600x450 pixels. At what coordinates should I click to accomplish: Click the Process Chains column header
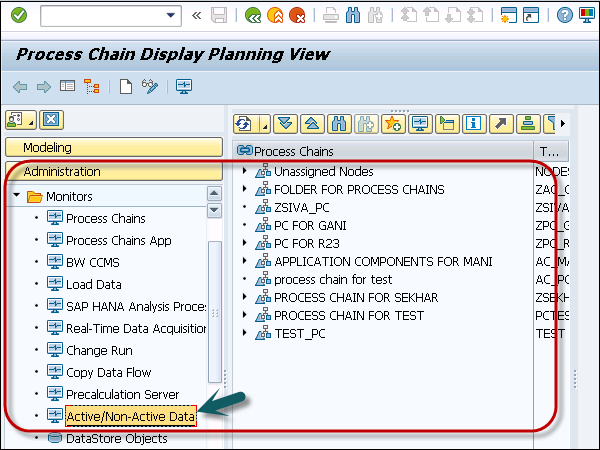[x=383, y=151]
